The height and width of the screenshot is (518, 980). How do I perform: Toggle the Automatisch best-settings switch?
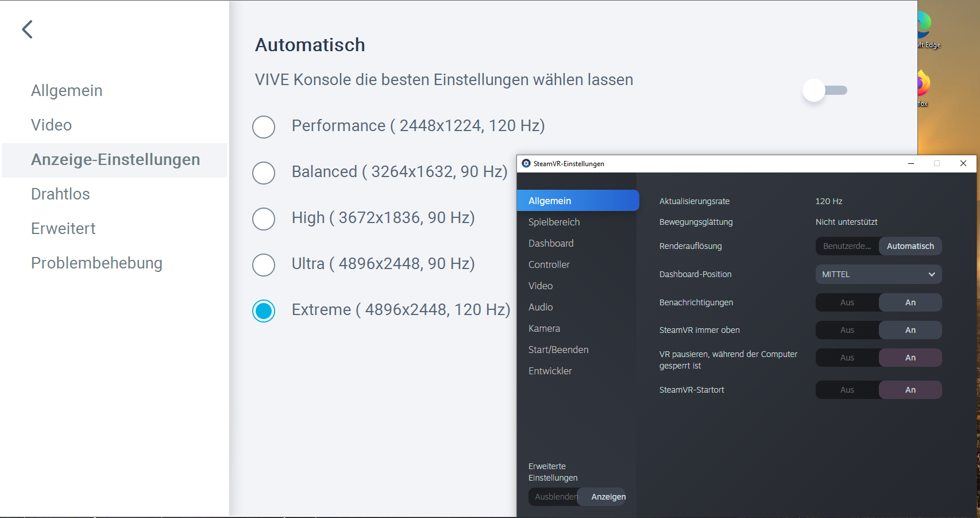point(825,90)
